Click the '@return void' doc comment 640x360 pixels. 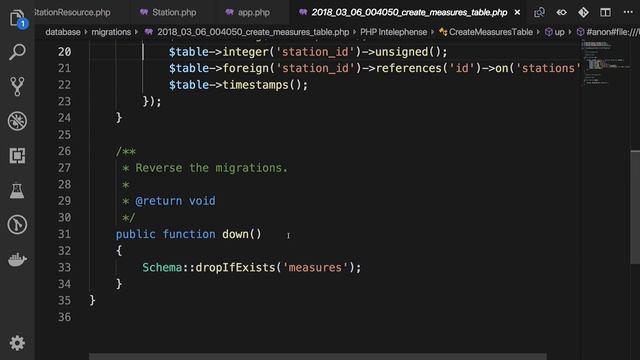coord(175,201)
